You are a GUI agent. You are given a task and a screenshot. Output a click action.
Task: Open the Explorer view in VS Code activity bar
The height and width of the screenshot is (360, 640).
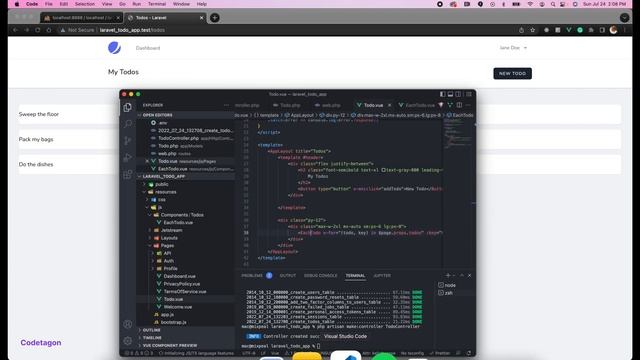pyautogui.click(x=128, y=107)
